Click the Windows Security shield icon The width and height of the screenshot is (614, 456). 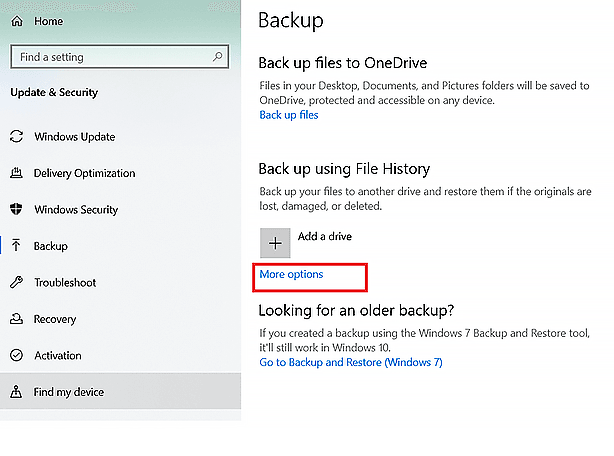16,210
